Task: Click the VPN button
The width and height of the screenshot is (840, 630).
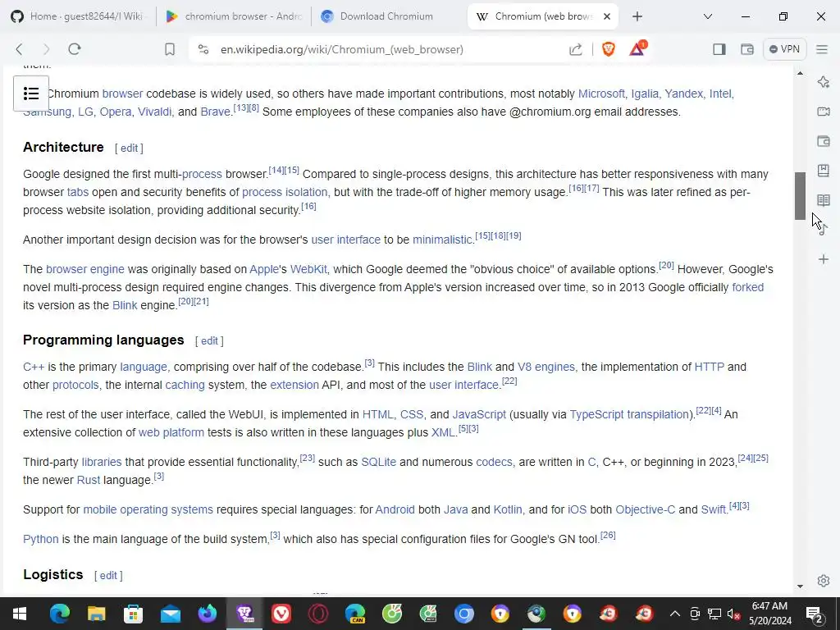Action: tap(784, 49)
